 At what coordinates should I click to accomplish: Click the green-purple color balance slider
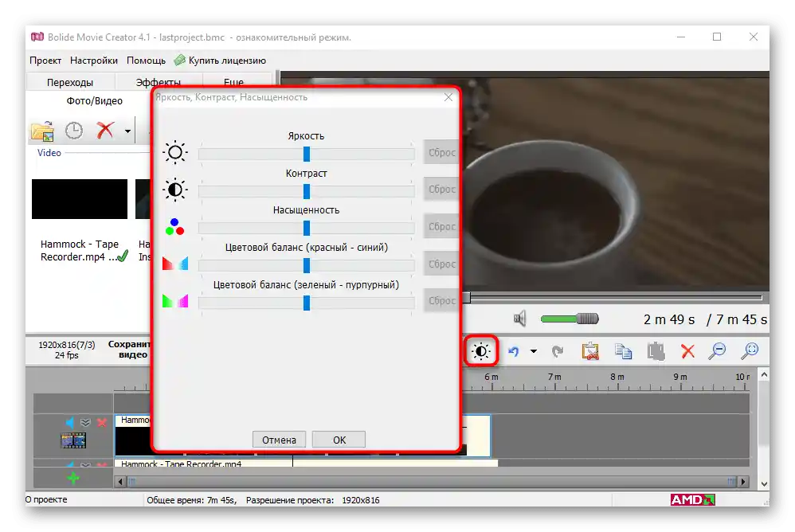click(x=306, y=303)
